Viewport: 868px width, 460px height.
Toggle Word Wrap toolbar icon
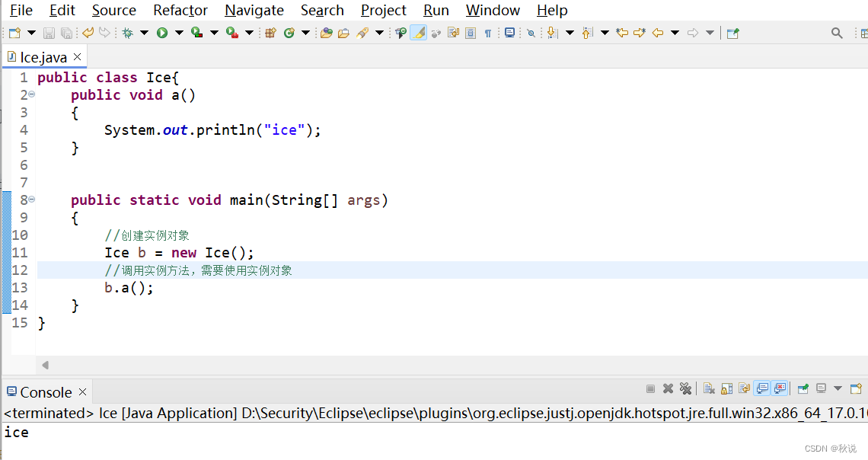pos(453,34)
